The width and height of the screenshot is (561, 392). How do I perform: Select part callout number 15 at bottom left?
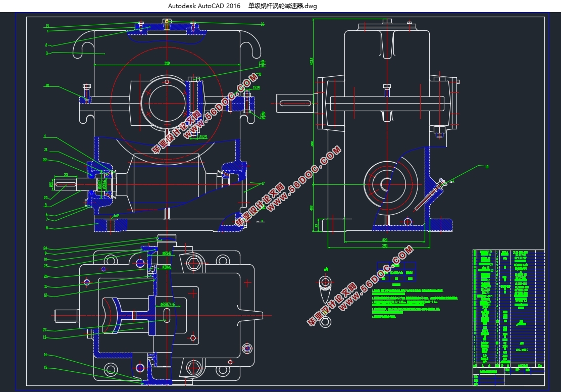click(45, 367)
